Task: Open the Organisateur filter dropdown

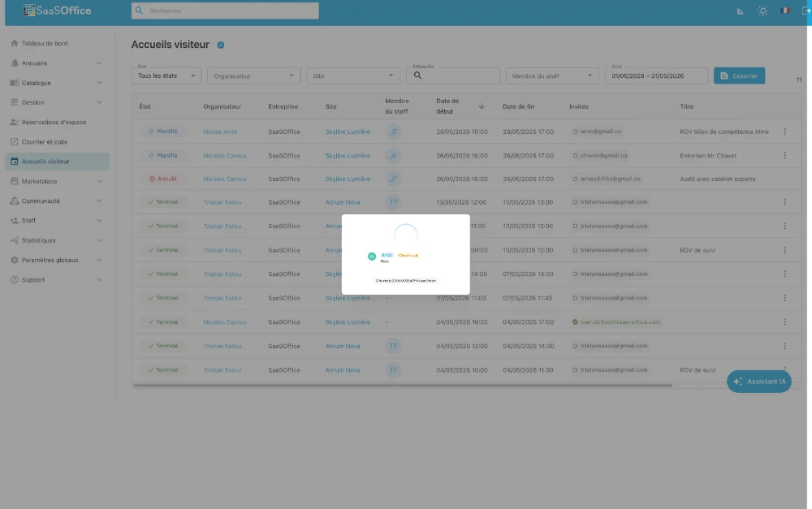Action: pyautogui.click(x=253, y=75)
